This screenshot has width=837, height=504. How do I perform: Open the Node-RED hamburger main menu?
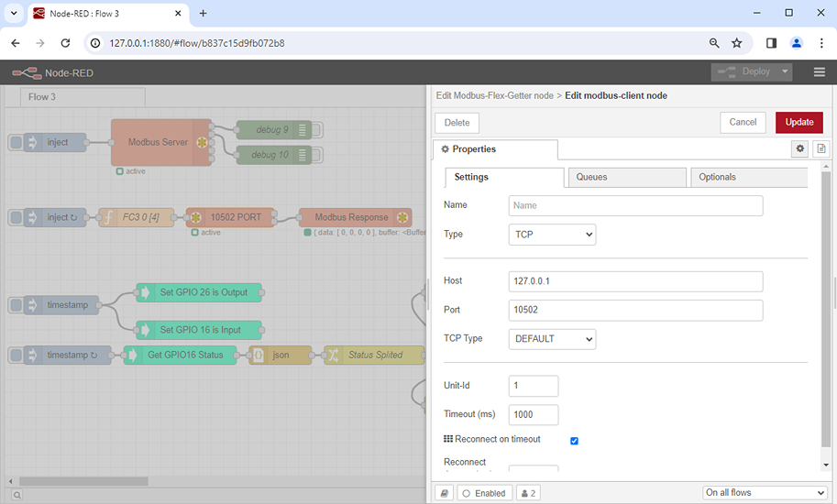coord(820,72)
